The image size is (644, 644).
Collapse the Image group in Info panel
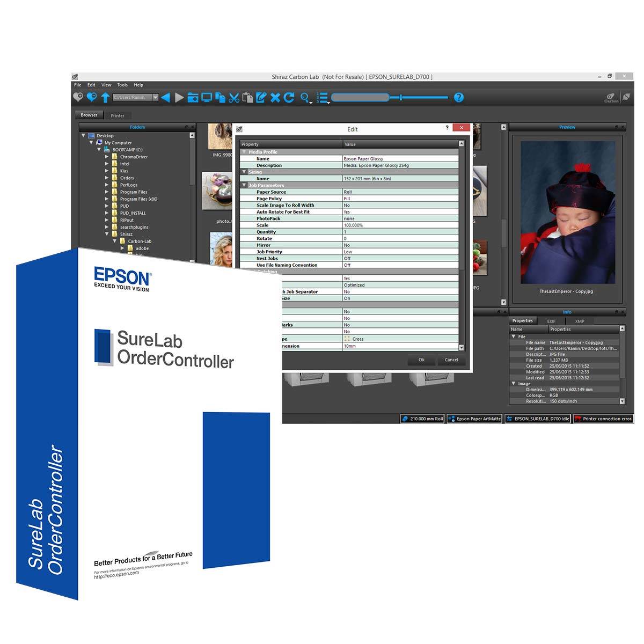click(x=514, y=384)
